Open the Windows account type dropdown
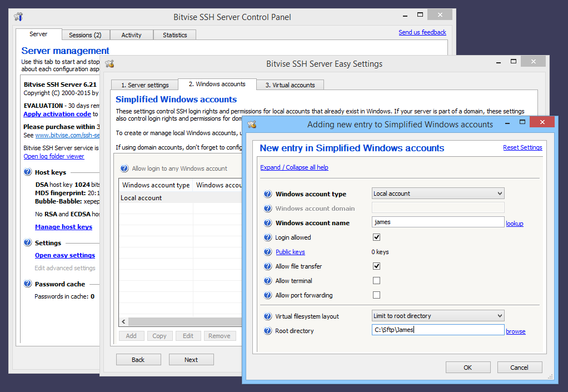 click(438, 193)
